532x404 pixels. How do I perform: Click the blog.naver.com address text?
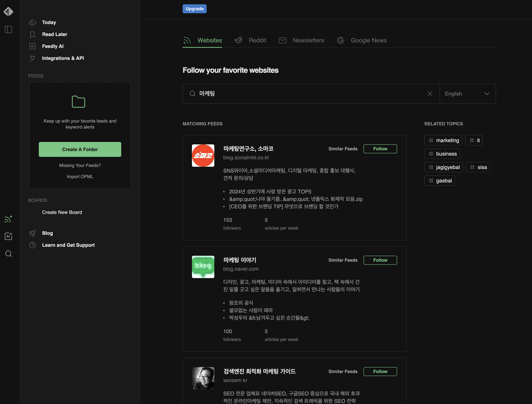(241, 269)
